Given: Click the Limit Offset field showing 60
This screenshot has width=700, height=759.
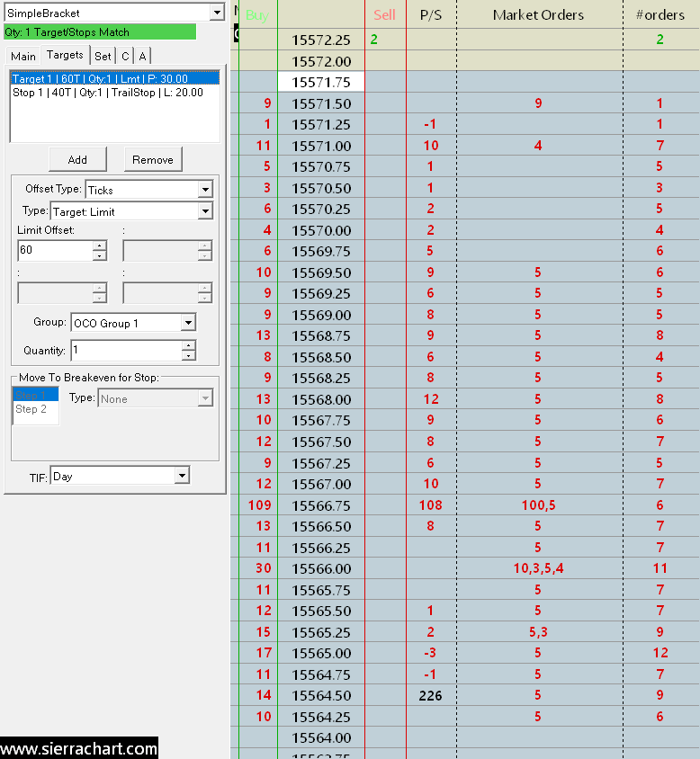Looking at the screenshot, I should coord(55,250).
